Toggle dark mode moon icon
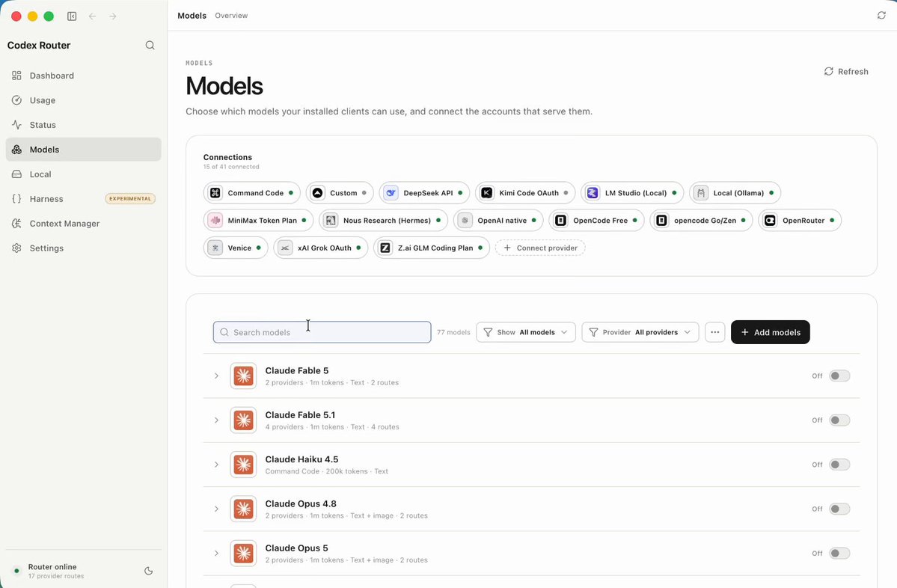 pos(149,571)
